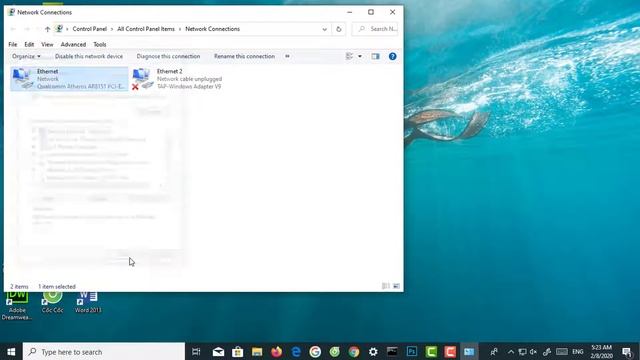Open the File menu
Screen dimensions: 640x360
click(x=13, y=44)
